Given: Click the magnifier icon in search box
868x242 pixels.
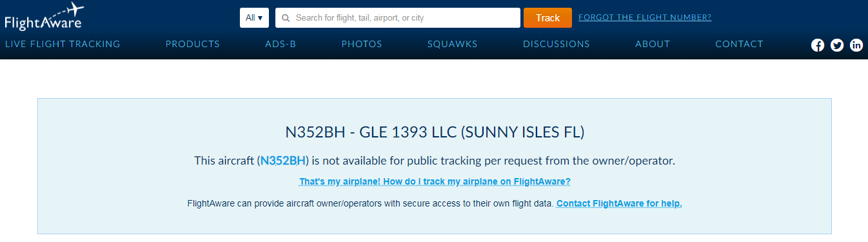Looking at the screenshot, I should pyautogui.click(x=286, y=18).
